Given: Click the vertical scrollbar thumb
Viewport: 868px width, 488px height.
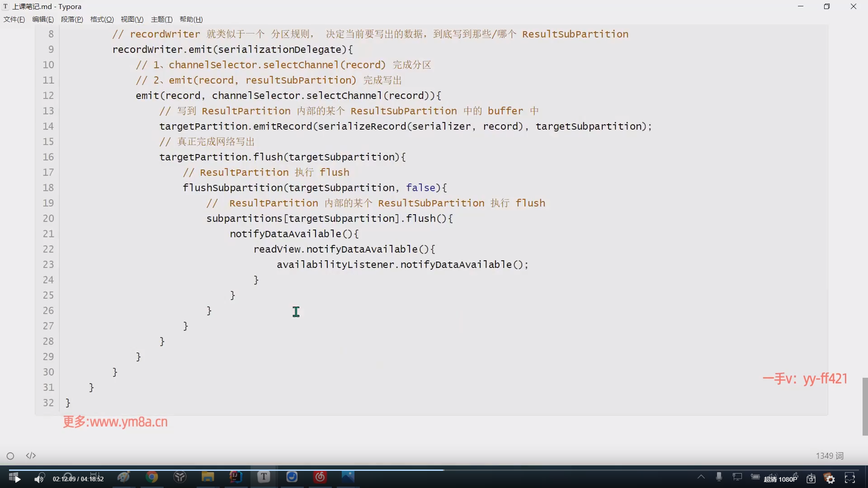Looking at the screenshot, I should [x=865, y=407].
